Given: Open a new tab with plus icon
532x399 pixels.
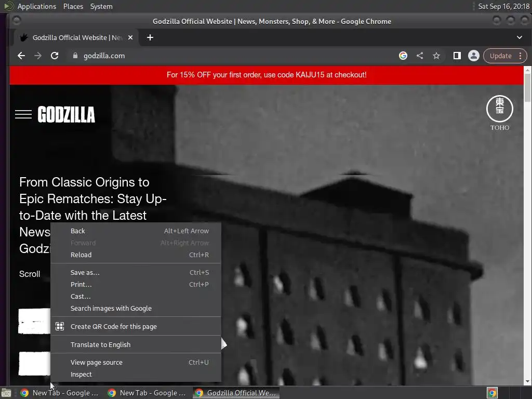Looking at the screenshot, I should [150, 37].
